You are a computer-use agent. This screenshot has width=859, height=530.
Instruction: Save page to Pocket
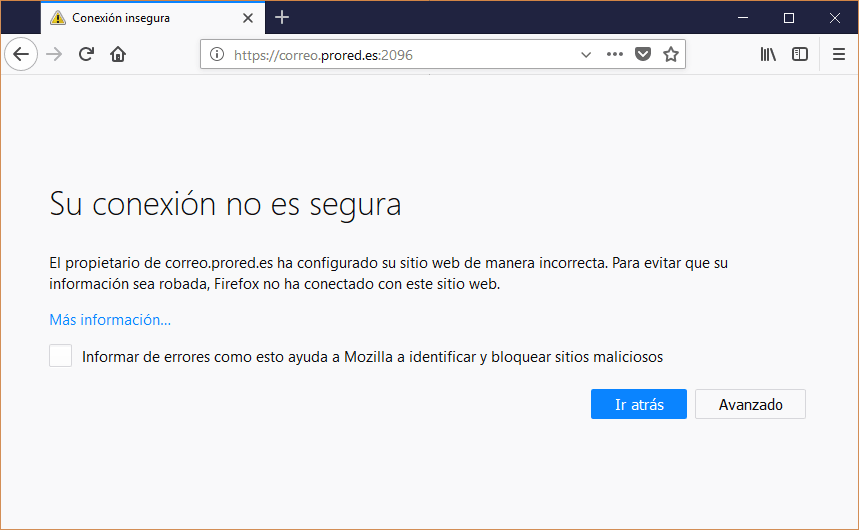click(x=643, y=54)
